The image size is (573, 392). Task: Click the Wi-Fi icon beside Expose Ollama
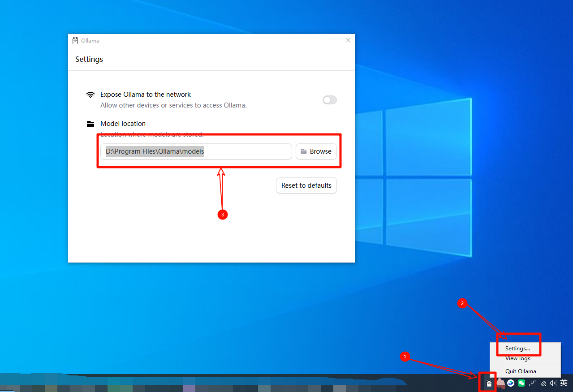(90, 95)
